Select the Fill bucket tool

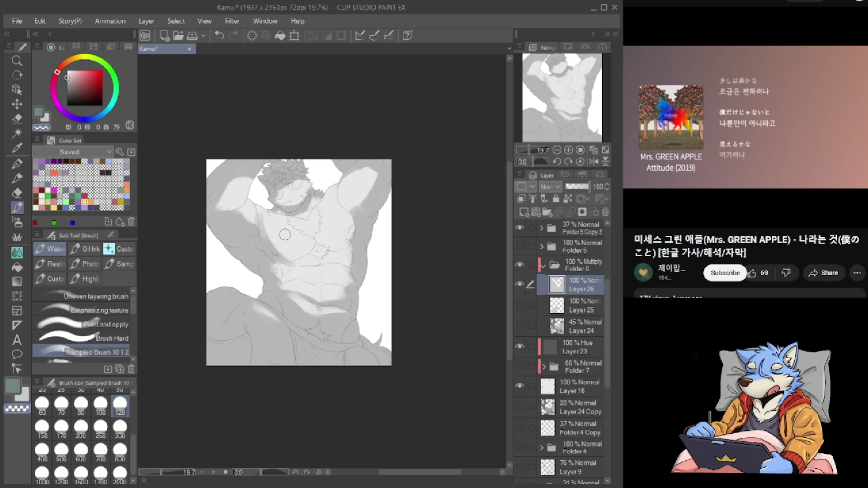pyautogui.click(x=17, y=267)
